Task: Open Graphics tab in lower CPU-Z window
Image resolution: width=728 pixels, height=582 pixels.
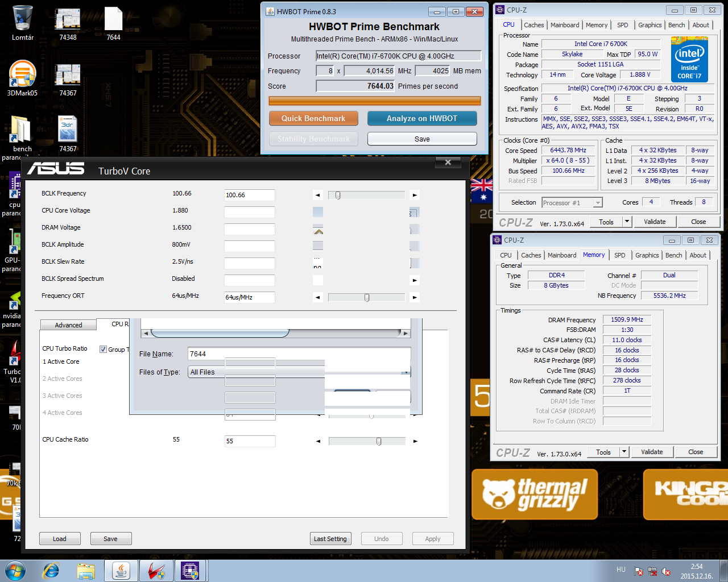Action: coord(647,255)
